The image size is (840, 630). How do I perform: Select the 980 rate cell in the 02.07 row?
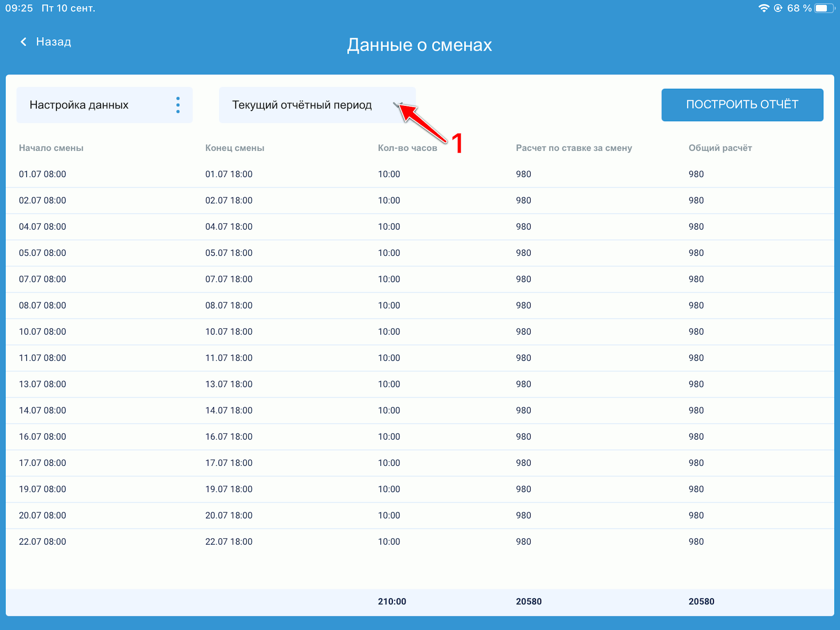523,200
